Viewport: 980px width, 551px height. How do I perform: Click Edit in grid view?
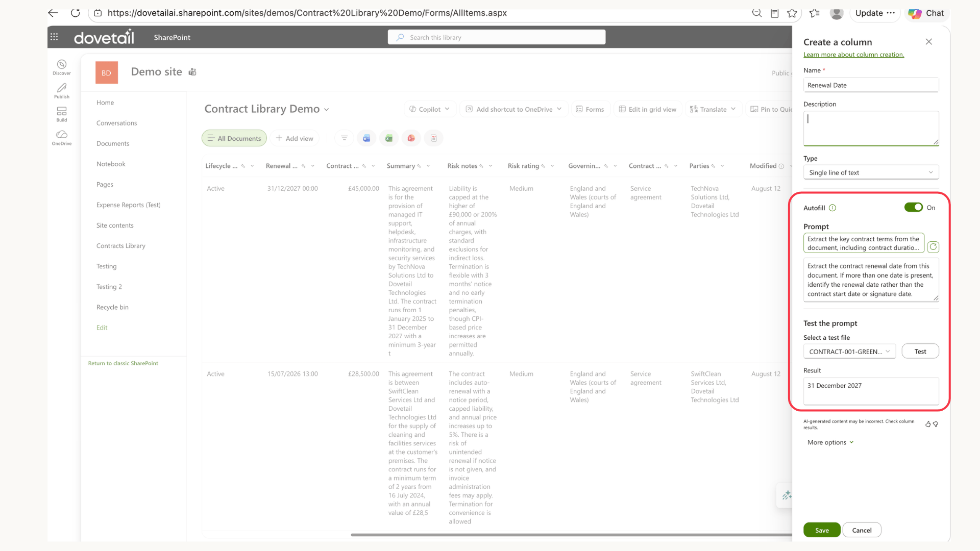click(x=647, y=109)
